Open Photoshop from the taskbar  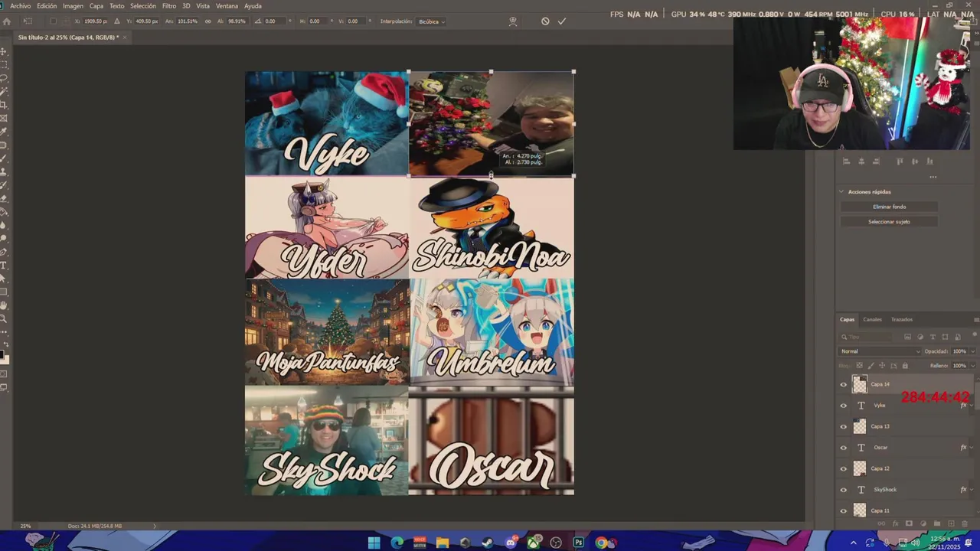tap(579, 543)
